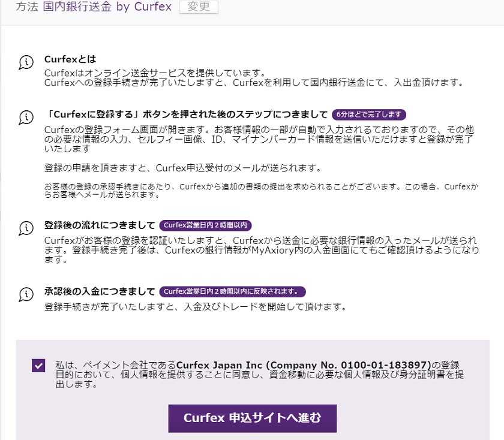Click the 承認後の入金につきまして heading
The height and width of the screenshot is (440, 504).
100,292
